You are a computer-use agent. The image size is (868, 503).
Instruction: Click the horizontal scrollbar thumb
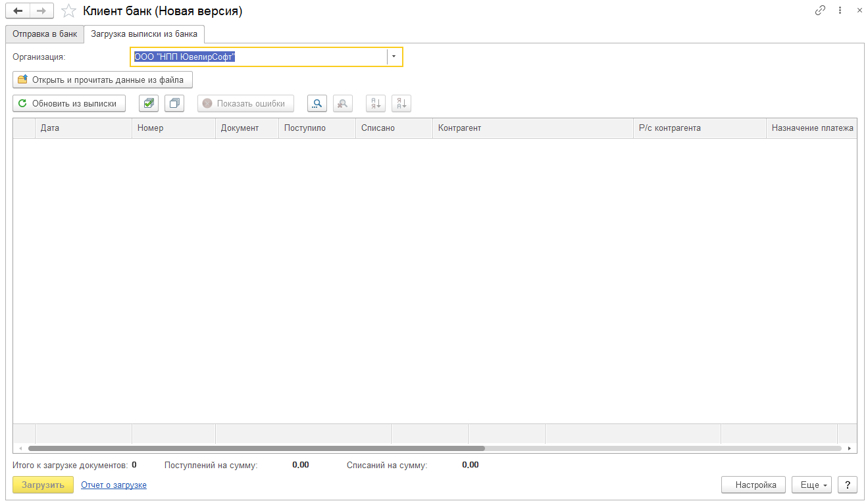coord(256,448)
